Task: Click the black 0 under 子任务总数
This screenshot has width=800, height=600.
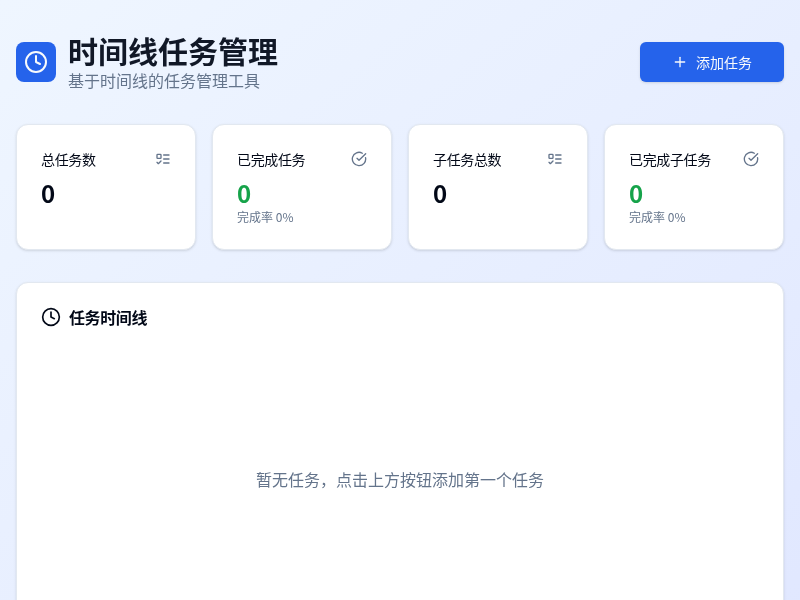Action: coord(440,194)
